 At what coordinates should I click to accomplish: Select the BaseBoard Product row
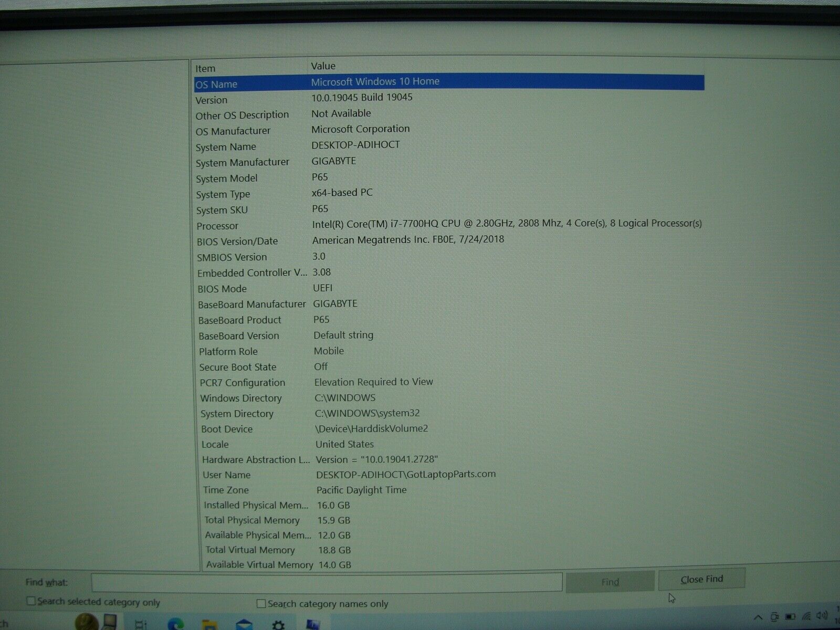pyautogui.click(x=450, y=320)
